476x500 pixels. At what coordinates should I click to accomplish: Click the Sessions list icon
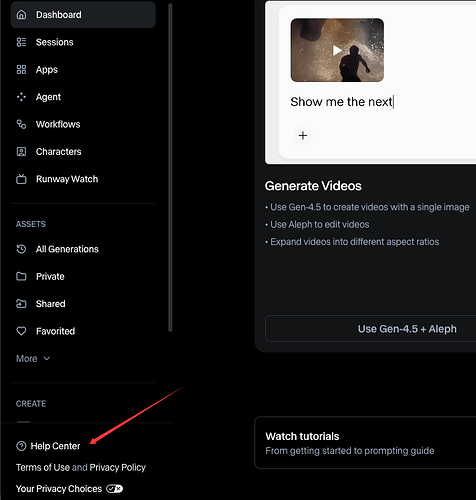(x=21, y=42)
